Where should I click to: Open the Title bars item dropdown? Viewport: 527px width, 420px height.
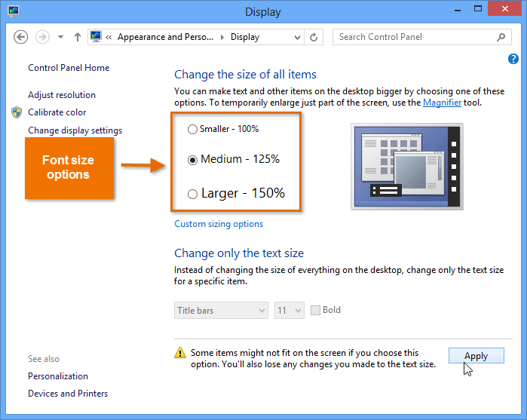pos(221,310)
